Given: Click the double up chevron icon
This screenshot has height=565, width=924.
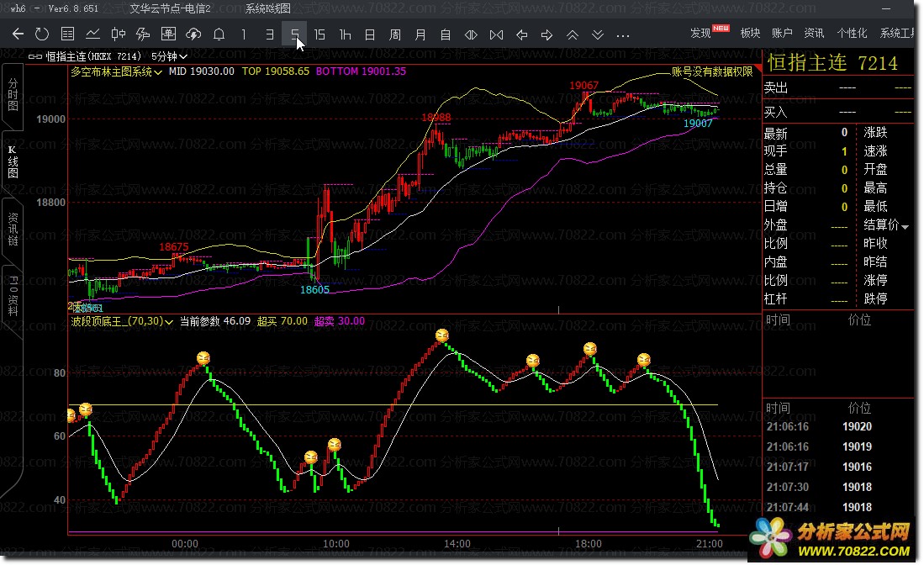Looking at the screenshot, I should tap(573, 34).
